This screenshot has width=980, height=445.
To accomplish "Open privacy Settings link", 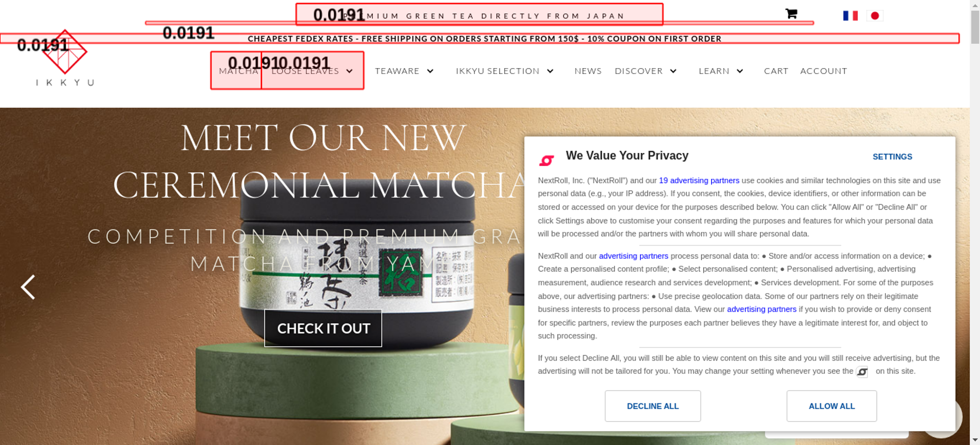I will click(892, 157).
